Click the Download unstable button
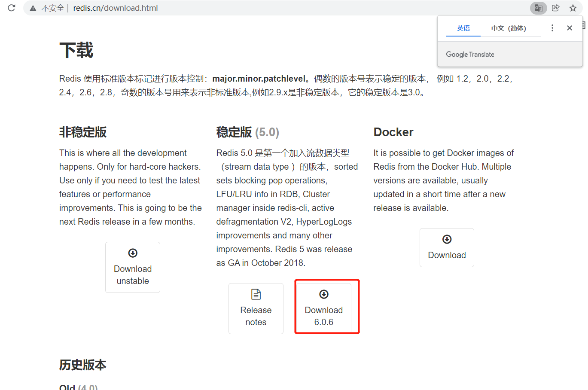Screen dimensions: 588x390 click(x=133, y=267)
